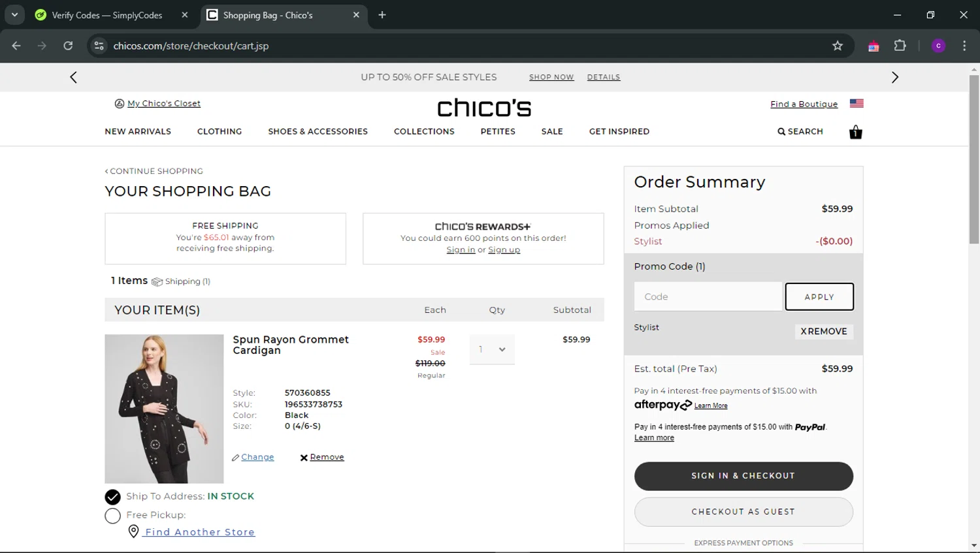
Task: Click Sign In & Checkout button
Action: [x=743, y=476]
